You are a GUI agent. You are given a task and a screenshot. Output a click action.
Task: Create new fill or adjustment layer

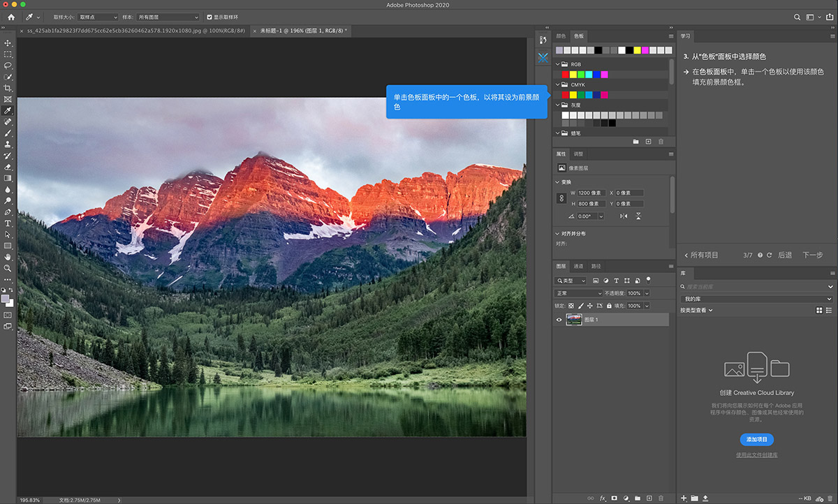click(626, 498)
